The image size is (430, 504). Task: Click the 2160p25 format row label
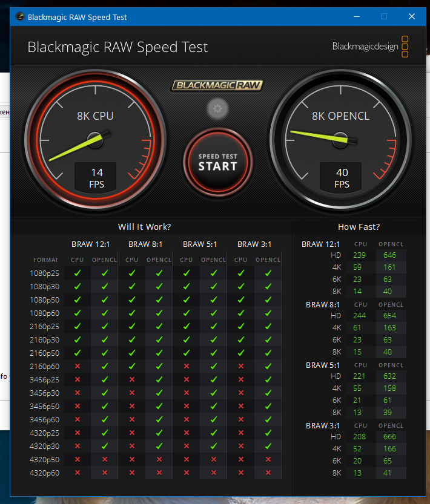click(44, 327)
